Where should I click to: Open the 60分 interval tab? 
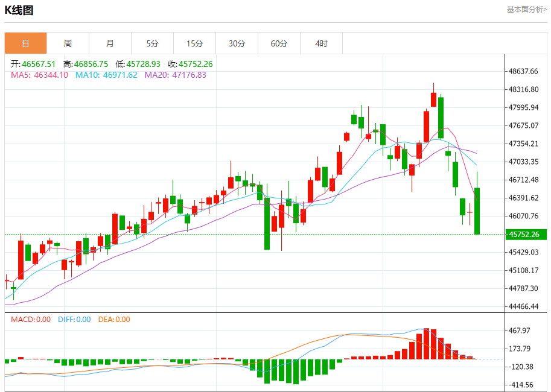click(x=279, y=43)
